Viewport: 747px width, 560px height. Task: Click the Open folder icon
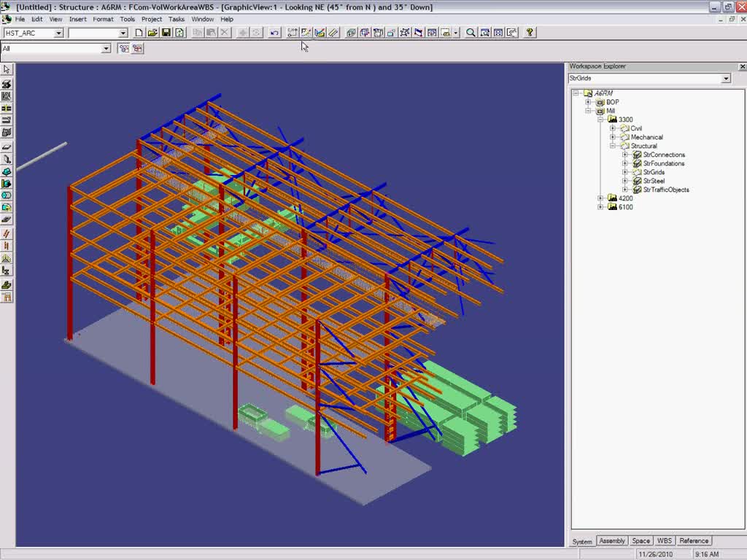tap(152, 32)
